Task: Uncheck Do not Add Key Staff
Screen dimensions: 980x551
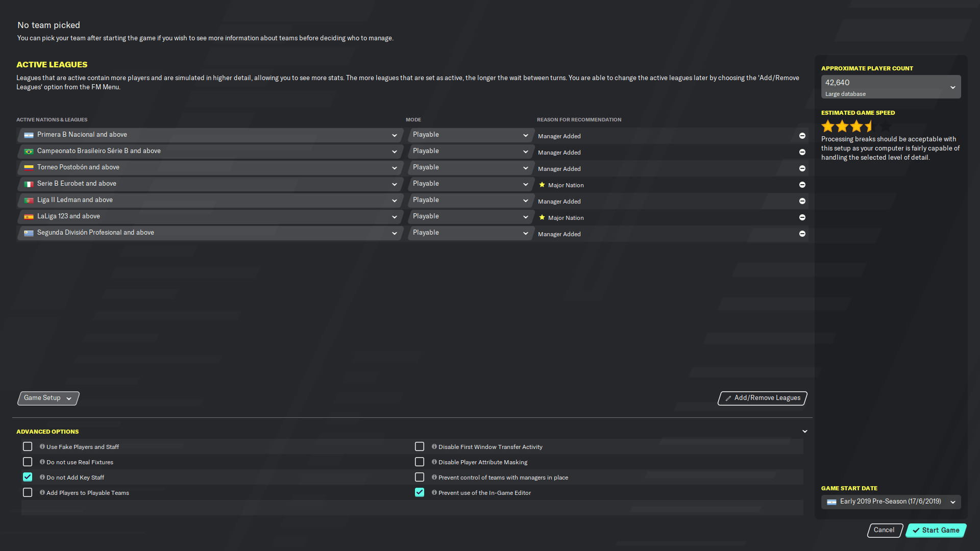Action: [28, 477]
